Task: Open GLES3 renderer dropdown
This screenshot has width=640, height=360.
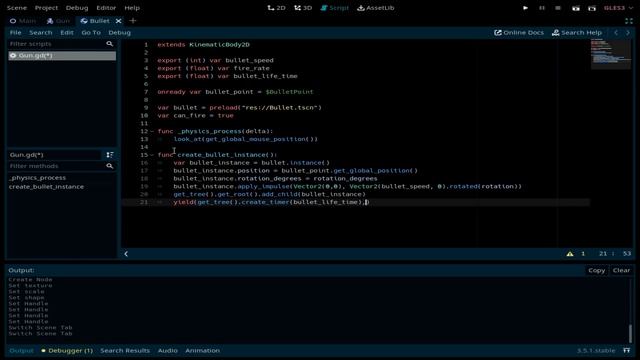Action: tap(618, 8)
